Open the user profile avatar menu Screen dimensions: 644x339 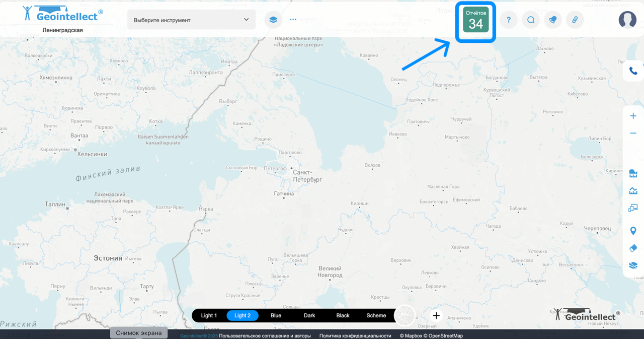[x=627, y=20]
